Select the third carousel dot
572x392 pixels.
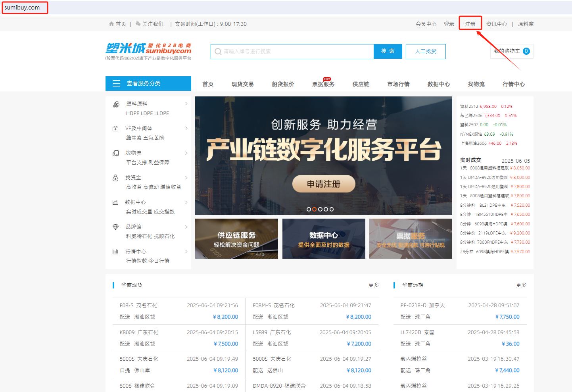click(320, 209)
